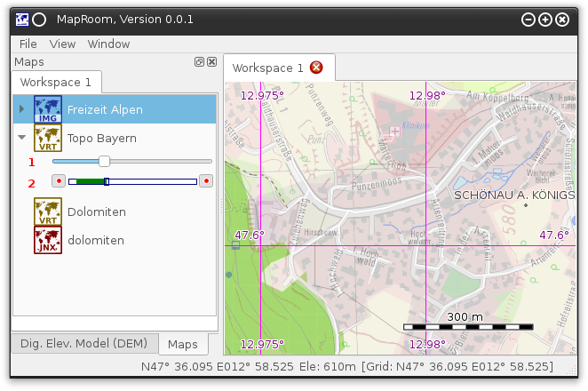The image size is (588, 391).
Task: Click the Topo Bayern VRT map icon
Action: coord(48,138)
